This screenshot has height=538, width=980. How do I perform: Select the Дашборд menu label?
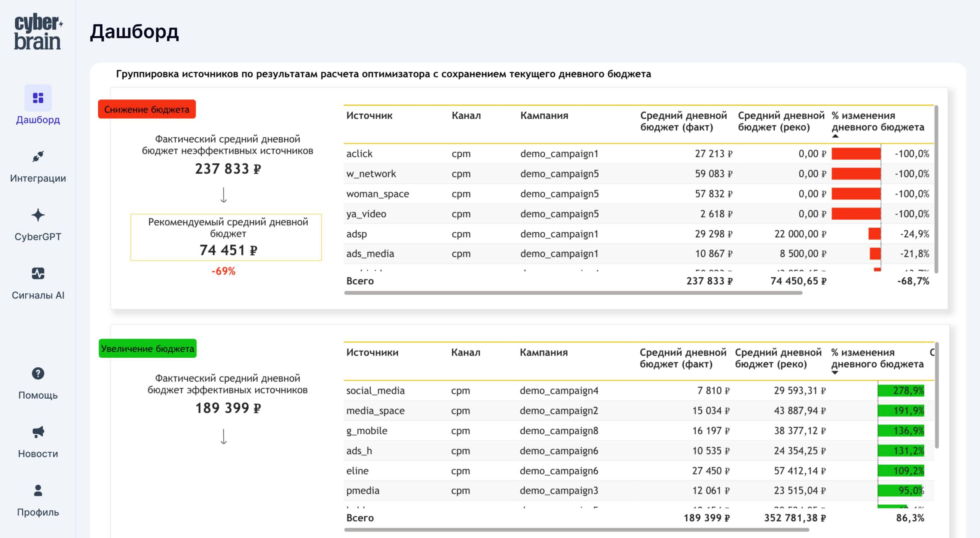(38, 120)
